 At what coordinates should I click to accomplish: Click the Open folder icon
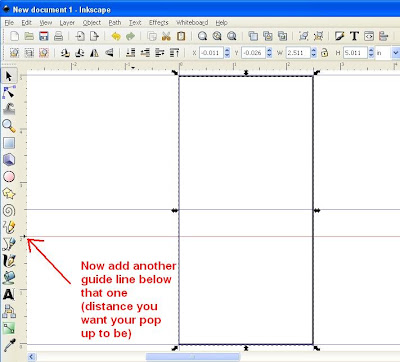29,36
